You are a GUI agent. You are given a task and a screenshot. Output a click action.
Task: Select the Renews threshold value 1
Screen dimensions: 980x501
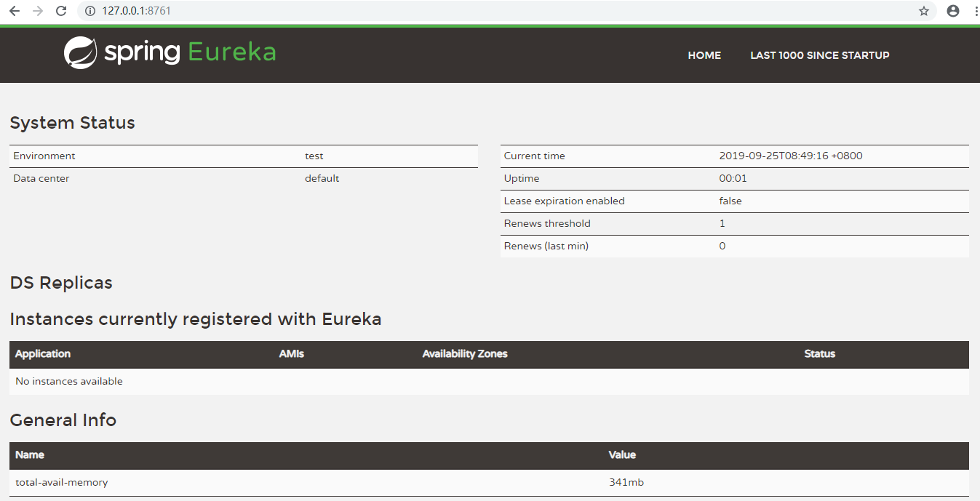[721, 223]
